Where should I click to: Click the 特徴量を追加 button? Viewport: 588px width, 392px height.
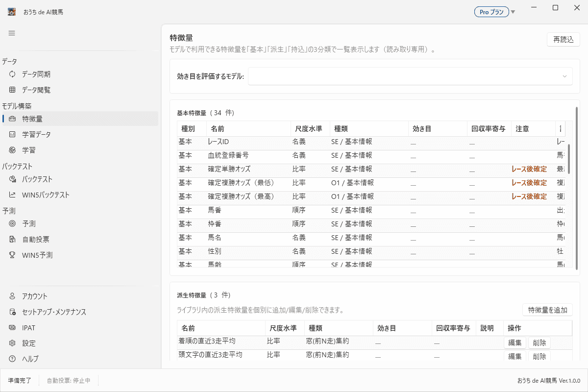click(547, 310)
